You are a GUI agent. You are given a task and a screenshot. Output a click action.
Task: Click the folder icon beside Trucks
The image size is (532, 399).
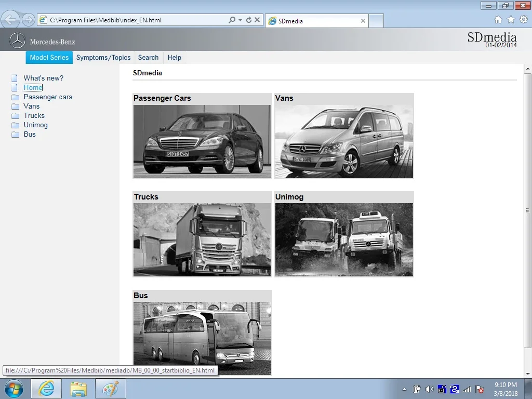[15, 116]
